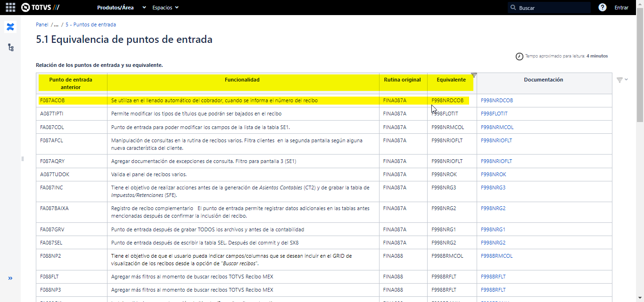Open the app switcher grid icon

click(x=10, y=8)
